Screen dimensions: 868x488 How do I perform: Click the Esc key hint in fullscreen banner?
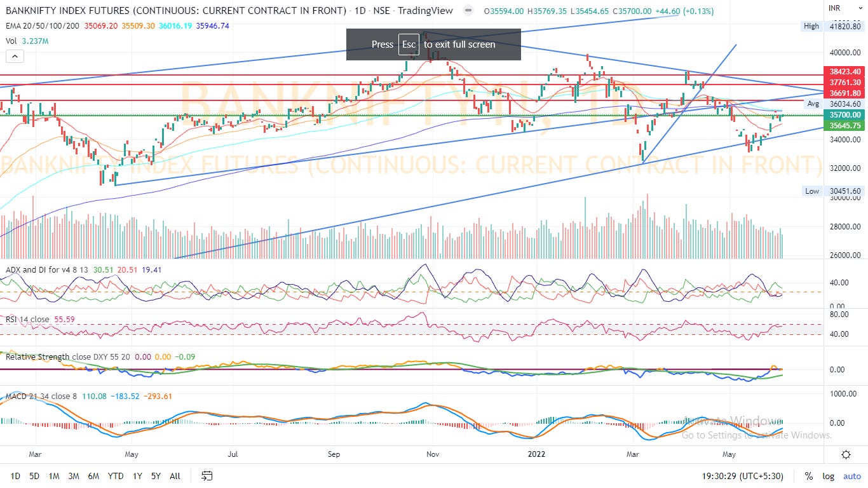point(409,44)
